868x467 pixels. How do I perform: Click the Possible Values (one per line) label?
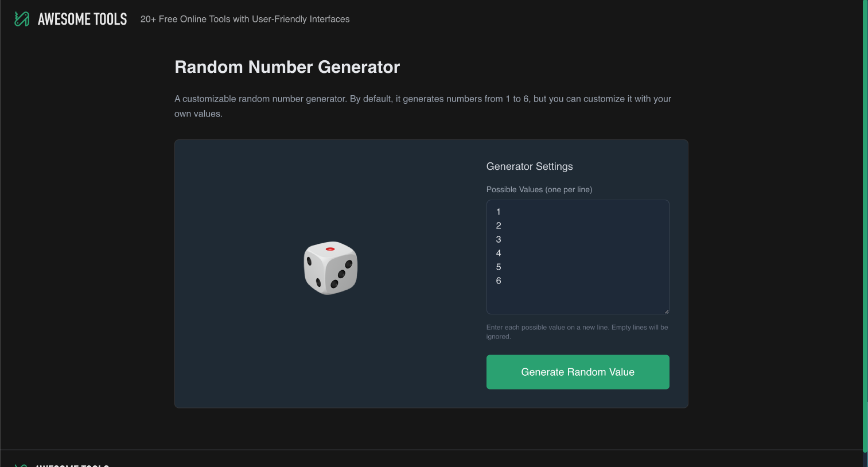tap(539, 189)
